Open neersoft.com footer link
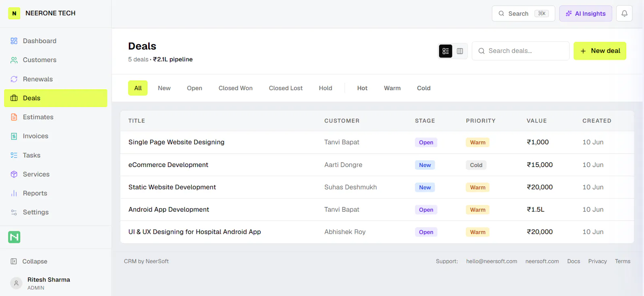 coord(542,261)
